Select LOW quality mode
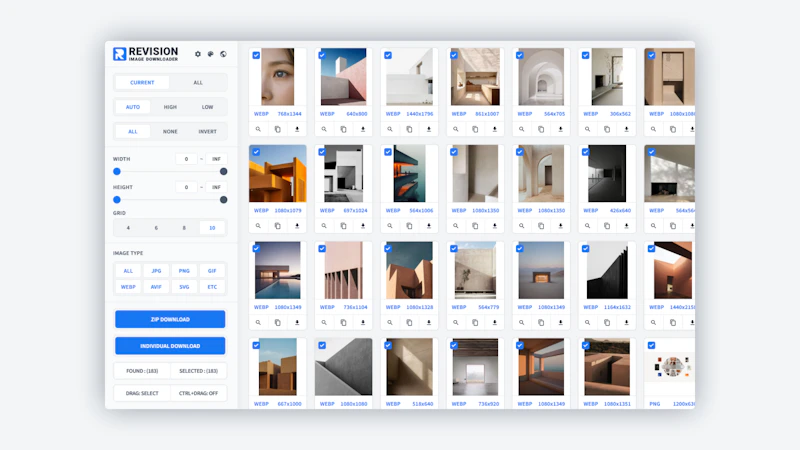Viewport: 800px width, 450px height. tap(207, 107)
